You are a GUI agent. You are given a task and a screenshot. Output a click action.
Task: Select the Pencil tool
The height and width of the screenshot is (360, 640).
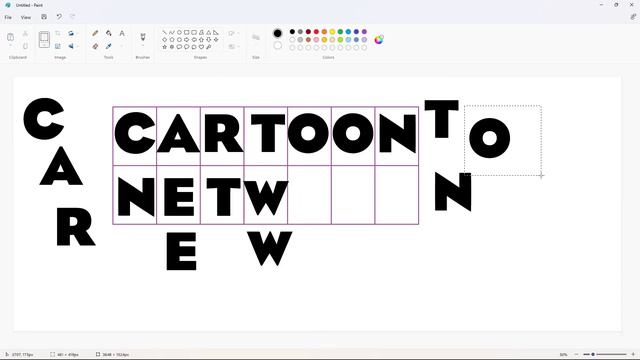pos(95,33)
